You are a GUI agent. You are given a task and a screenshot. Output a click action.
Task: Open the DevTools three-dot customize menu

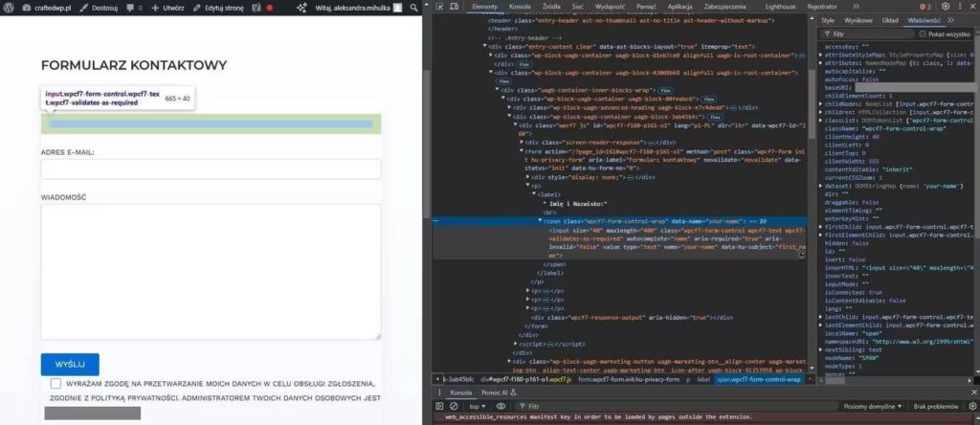(962, 7)
